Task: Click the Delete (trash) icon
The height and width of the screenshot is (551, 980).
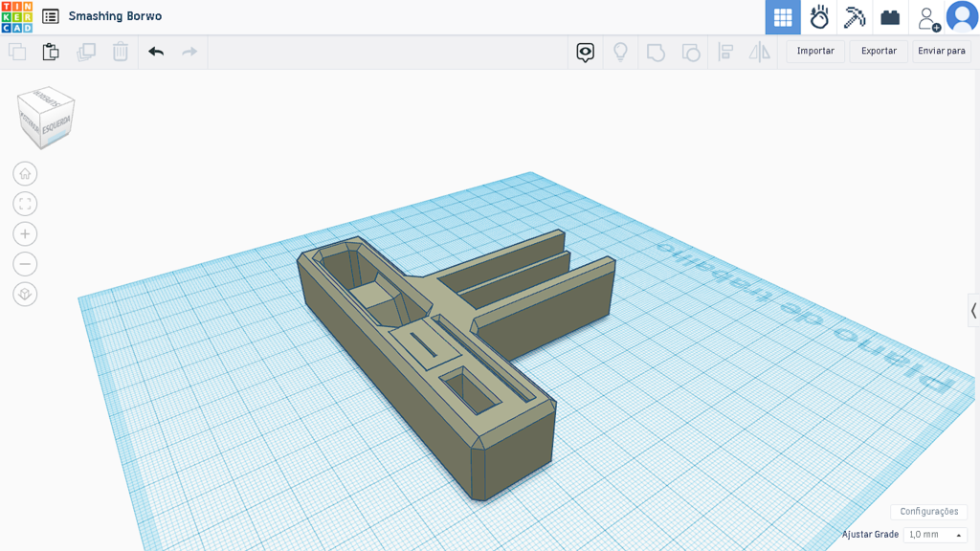Action: tap(120, 52)
